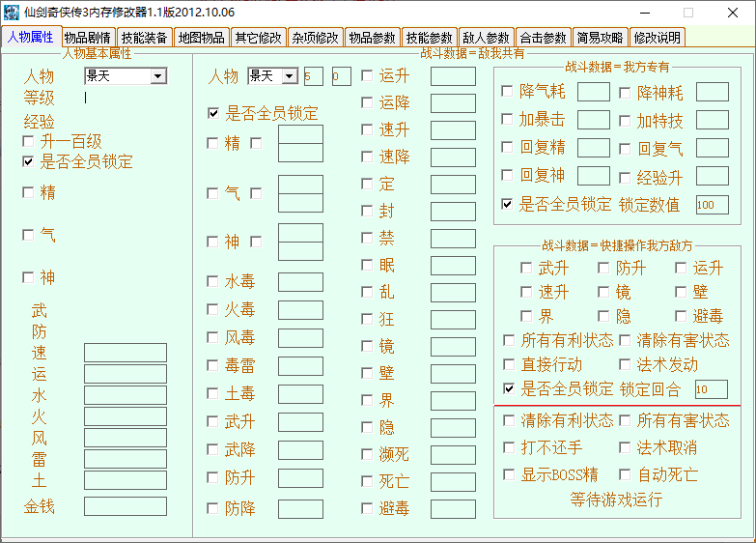Switch to the 技能参数 tab
This screenshot has height=543, width=756.
(429, 37)
